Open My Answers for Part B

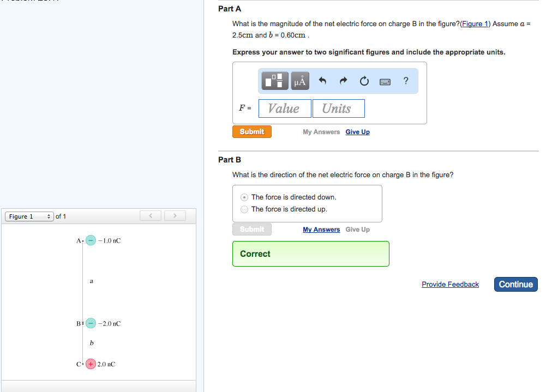point(321,230)
